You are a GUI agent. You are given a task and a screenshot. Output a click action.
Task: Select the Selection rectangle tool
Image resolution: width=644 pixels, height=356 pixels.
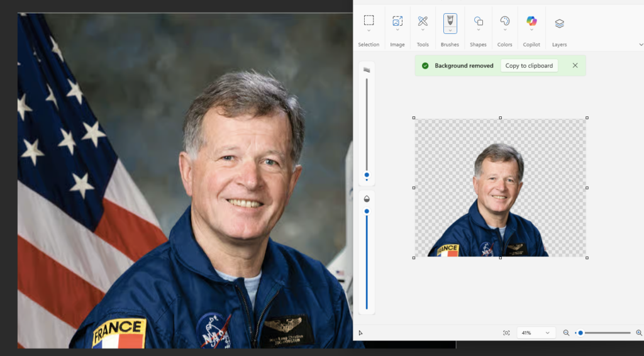coord(369,21)
